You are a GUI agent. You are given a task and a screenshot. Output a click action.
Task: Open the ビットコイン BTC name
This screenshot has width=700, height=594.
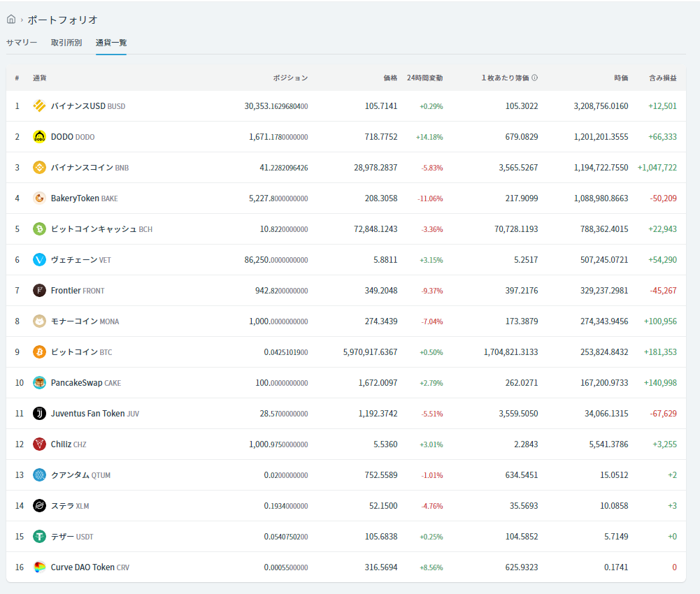point(81,353)
